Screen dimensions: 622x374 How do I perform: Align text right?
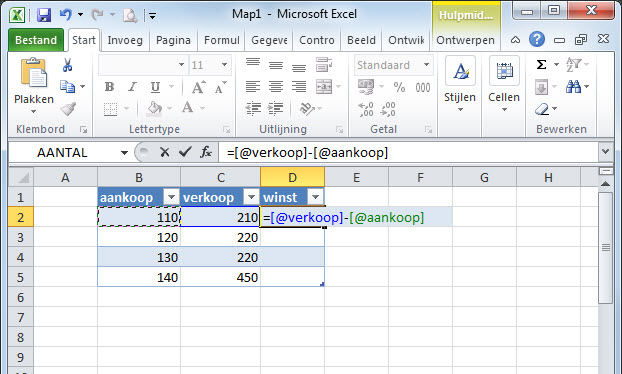pos(299,86)
